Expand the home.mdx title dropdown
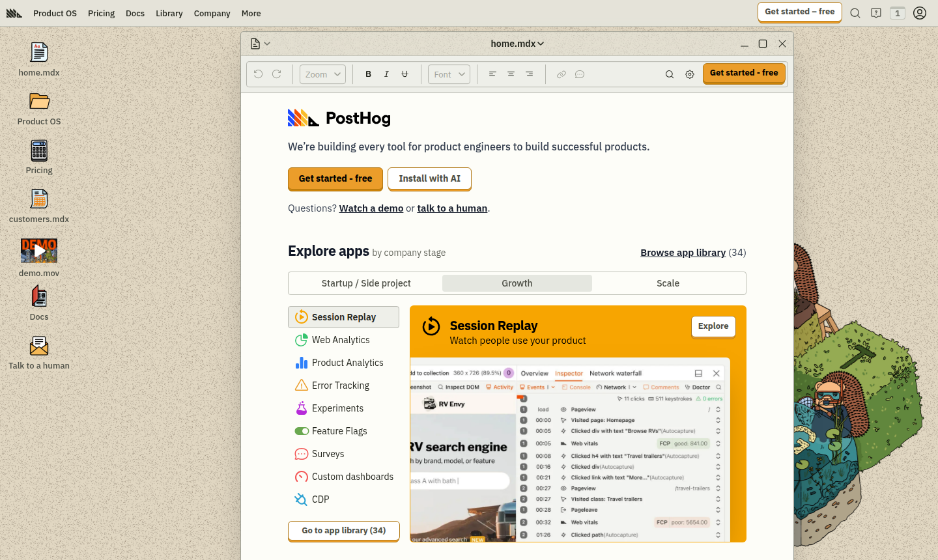Viewport: 938px width, 560px height. [517, 44]
